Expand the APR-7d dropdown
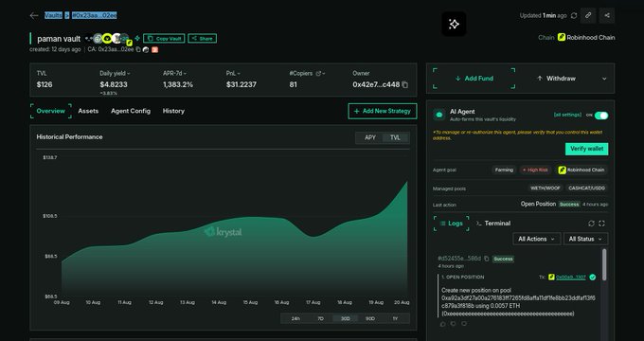This screenshot has height=341, width=644. coord(185,74)
